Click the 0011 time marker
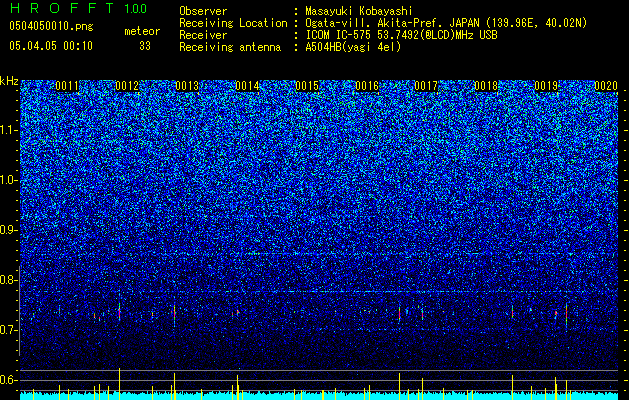629x400 pixels. [x=67, y=86]
